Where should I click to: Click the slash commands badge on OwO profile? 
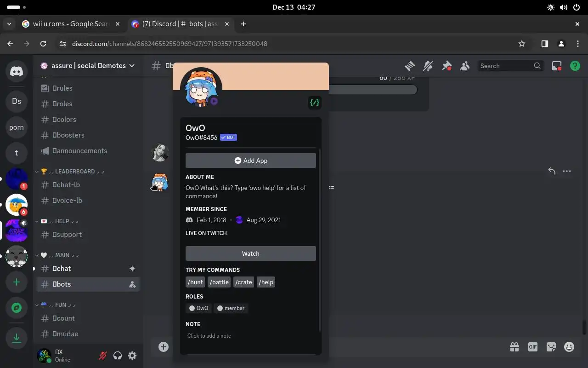coord(315,103)
